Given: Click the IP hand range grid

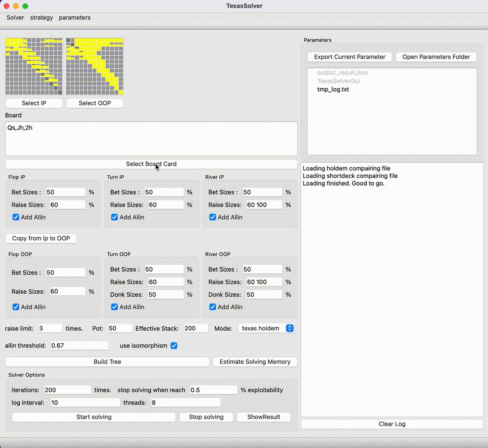Looking at the screenshot, I should 34,66.
